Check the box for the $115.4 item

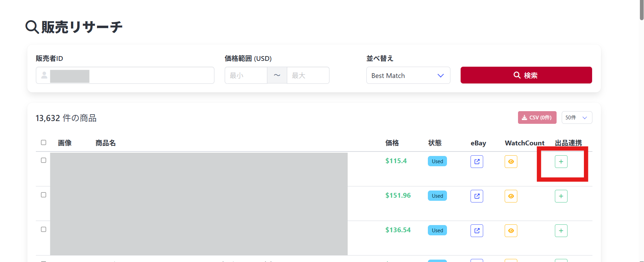43,160
